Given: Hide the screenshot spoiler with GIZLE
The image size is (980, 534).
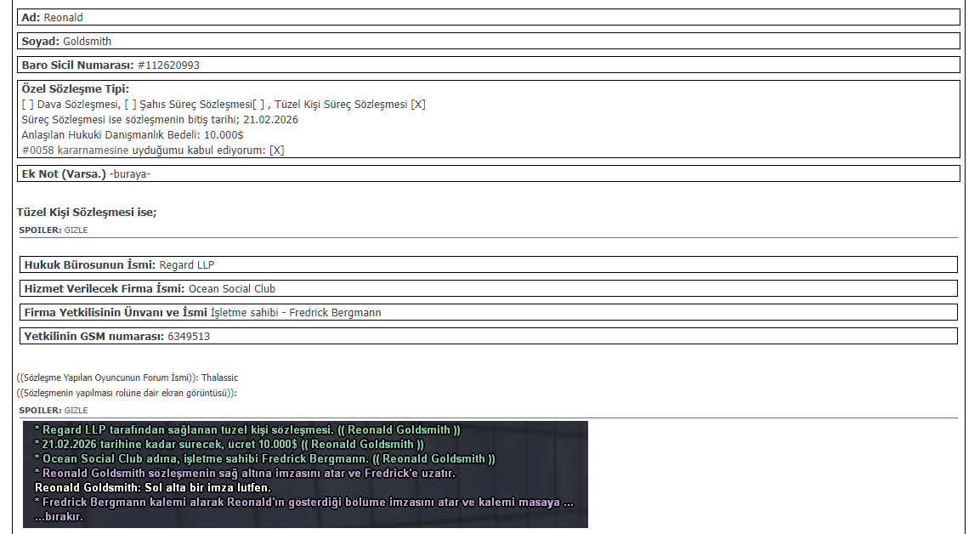Looking at the screenshot, I should tap(76, 410).
